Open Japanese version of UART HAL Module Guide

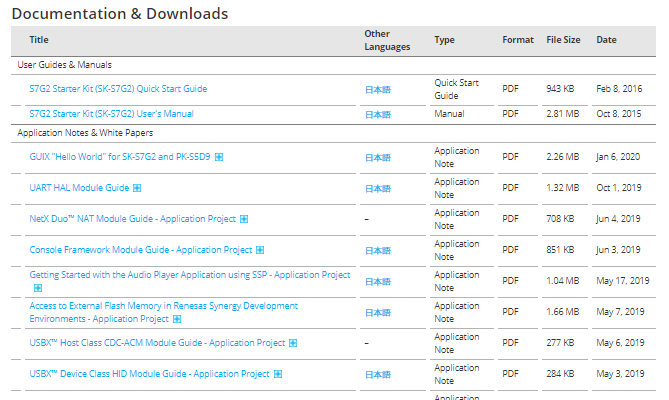377,188
